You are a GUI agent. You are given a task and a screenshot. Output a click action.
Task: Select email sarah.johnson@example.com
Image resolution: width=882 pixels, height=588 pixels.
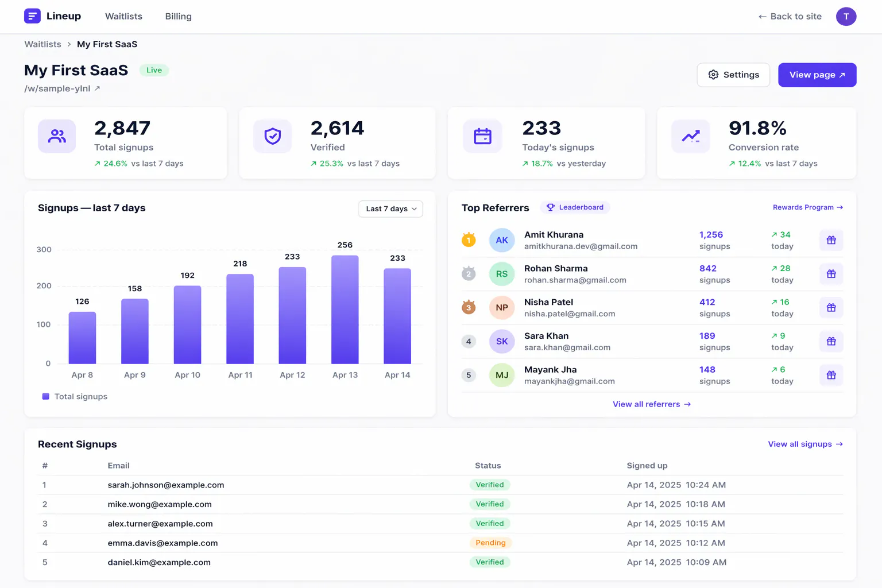point(166,485)
